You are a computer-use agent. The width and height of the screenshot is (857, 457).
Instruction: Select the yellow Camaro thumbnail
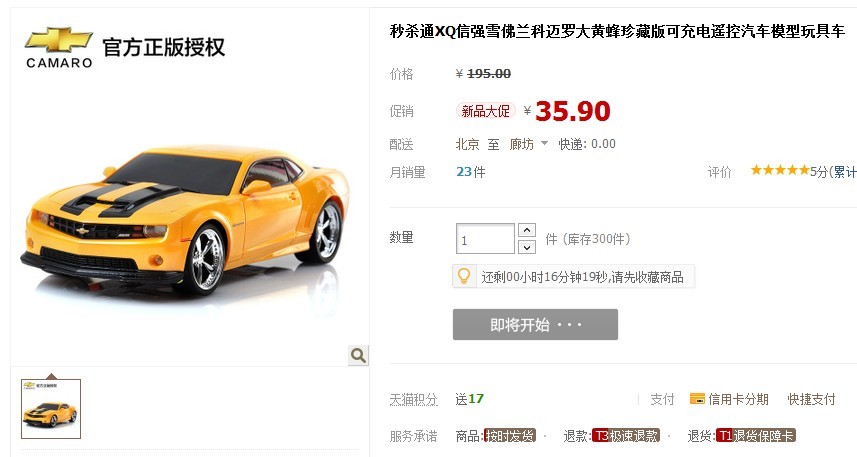point(51,409)
